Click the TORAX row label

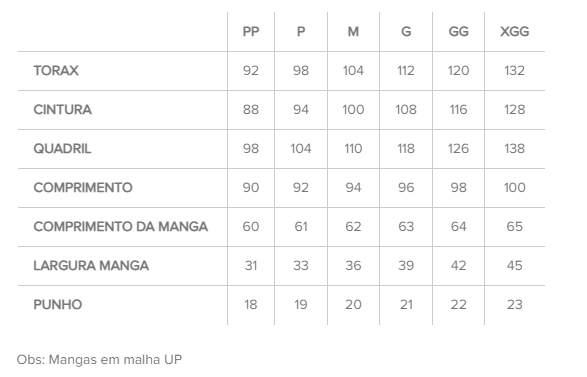point(56,70)
